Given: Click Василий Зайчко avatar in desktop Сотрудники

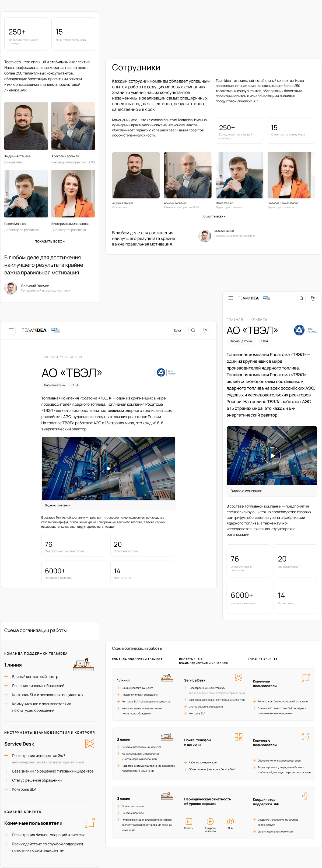Looking at the screenshot, I should [205, 236].
